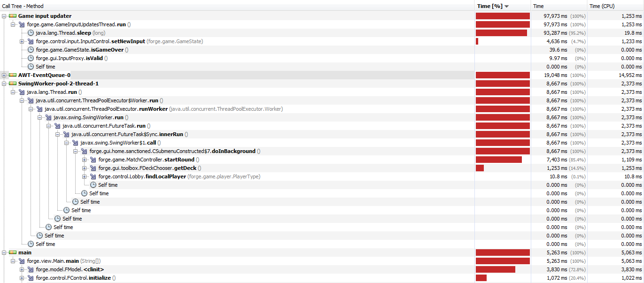644x283 pixels.
Task: Click the method icon beside MatchController.startRound
Action: pyautogui.click(x=93, y=160)
